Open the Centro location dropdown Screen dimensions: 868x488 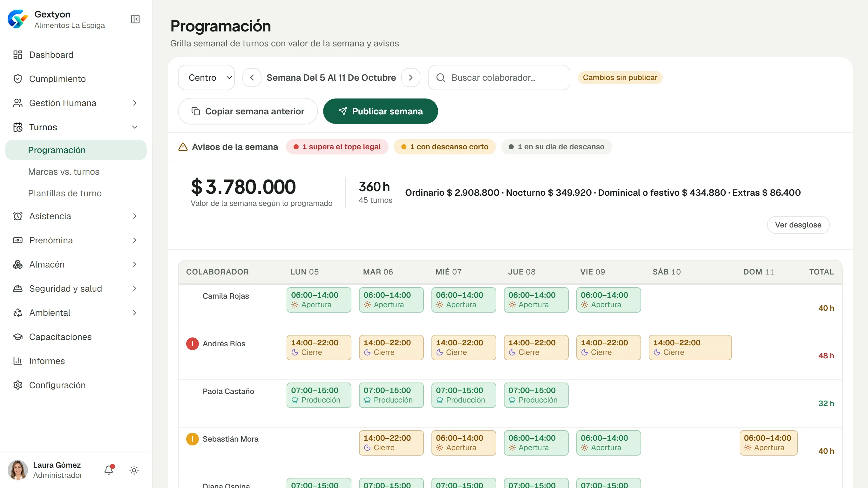[206, 78]
